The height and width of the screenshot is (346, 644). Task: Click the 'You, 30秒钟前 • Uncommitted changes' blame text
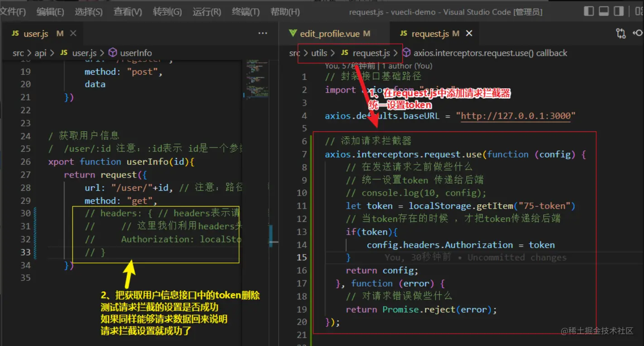pos(476,257)
